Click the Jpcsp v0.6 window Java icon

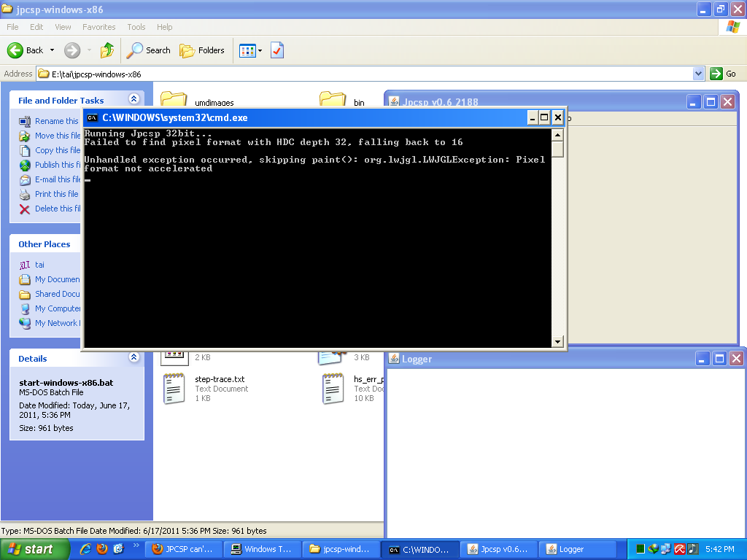point(394,101)
